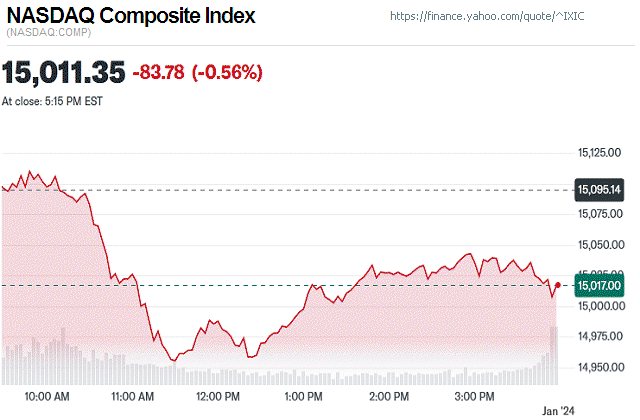The image size is (640, 420).
Task: Click the 11:00 AM time axis label
Action: click(x=131, y=398)
